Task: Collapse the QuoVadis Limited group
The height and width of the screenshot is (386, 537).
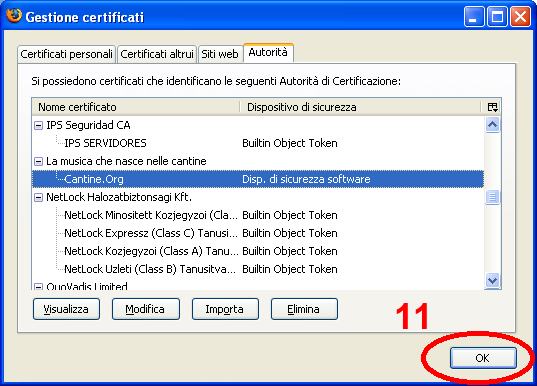Action: pos(38,287)
